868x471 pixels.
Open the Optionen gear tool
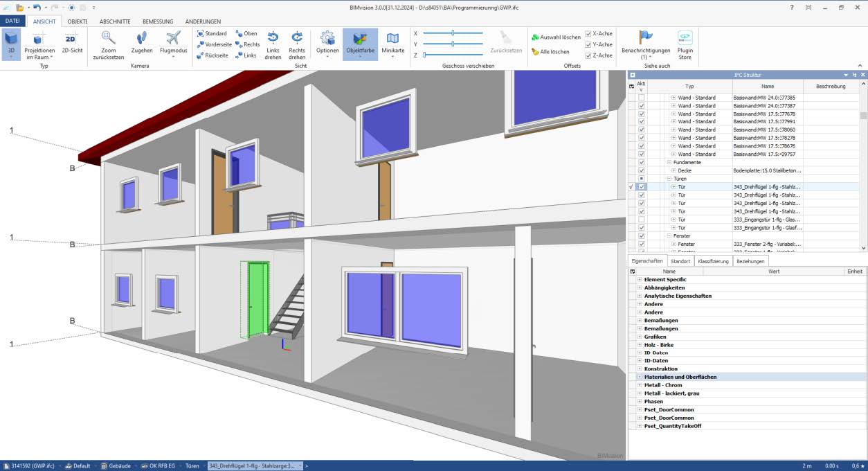[x=327, y=44]
